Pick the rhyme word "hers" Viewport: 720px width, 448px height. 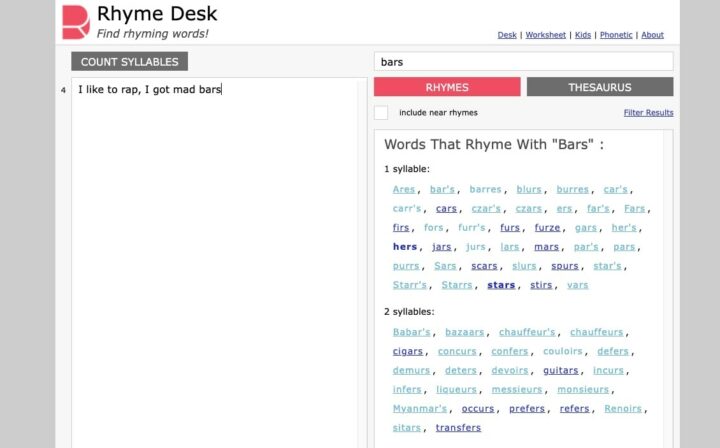pos(405,247)
